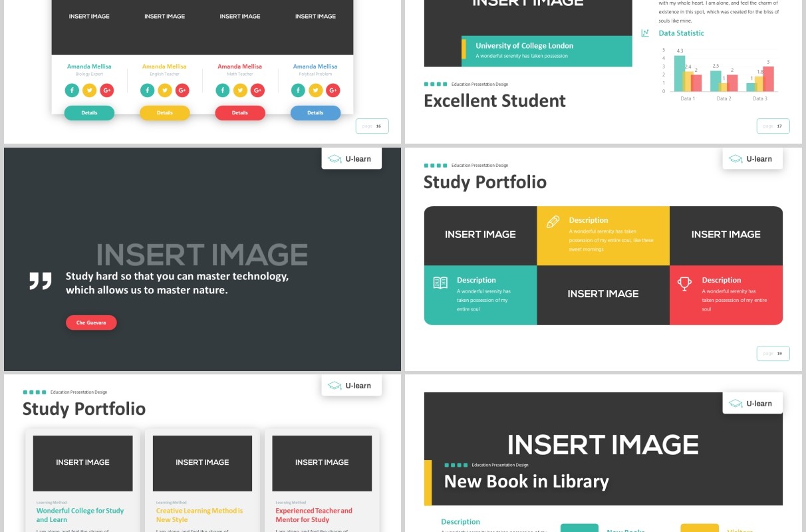
Task: Click the Twitter icon under Math Teacher
Action: pyautogui.click(x=240, y=90)
